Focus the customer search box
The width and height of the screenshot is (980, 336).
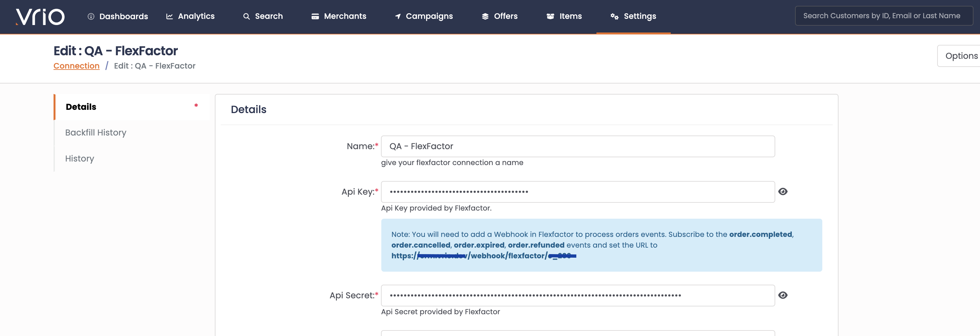coord(884,16)
